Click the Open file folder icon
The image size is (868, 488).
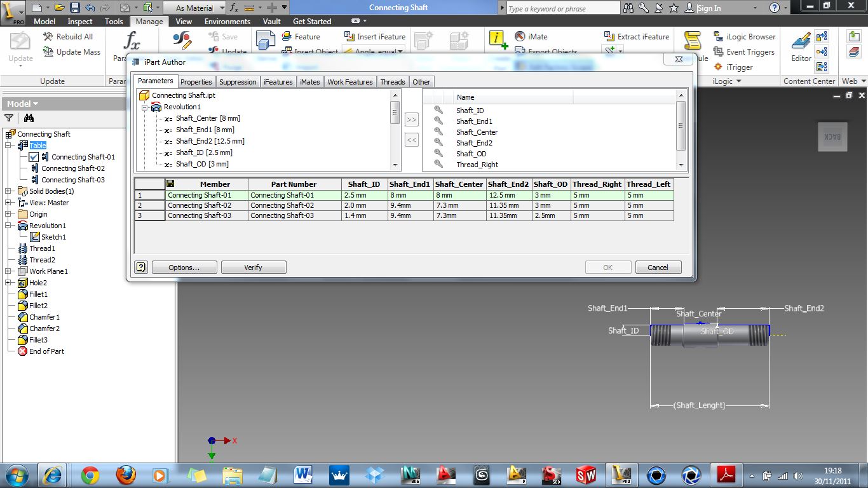pyautogui.click(x=59, y=8)
